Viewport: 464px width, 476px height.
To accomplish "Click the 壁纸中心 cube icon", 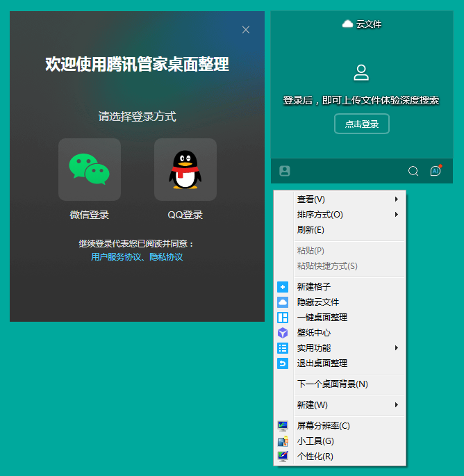I will tap(283, 333).
